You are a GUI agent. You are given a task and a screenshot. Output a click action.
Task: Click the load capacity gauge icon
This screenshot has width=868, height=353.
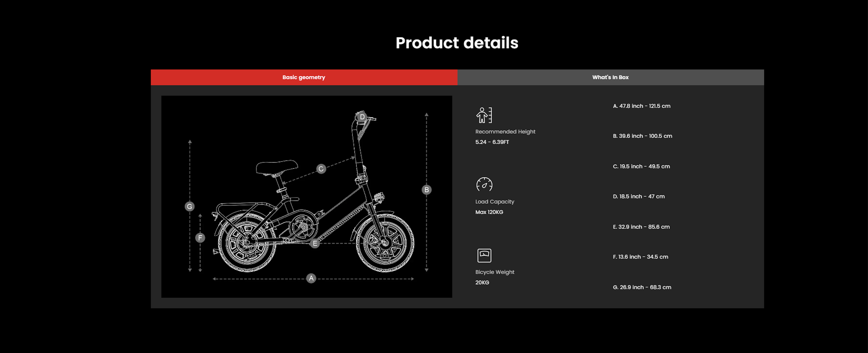point(484,184)
